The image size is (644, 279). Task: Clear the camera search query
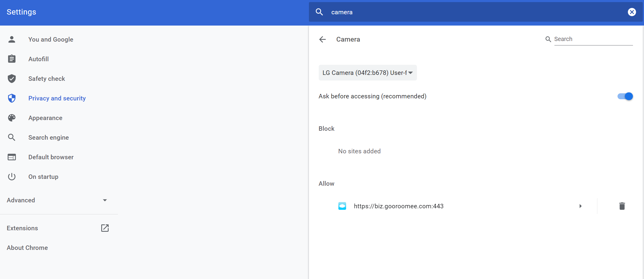[632, 12]
